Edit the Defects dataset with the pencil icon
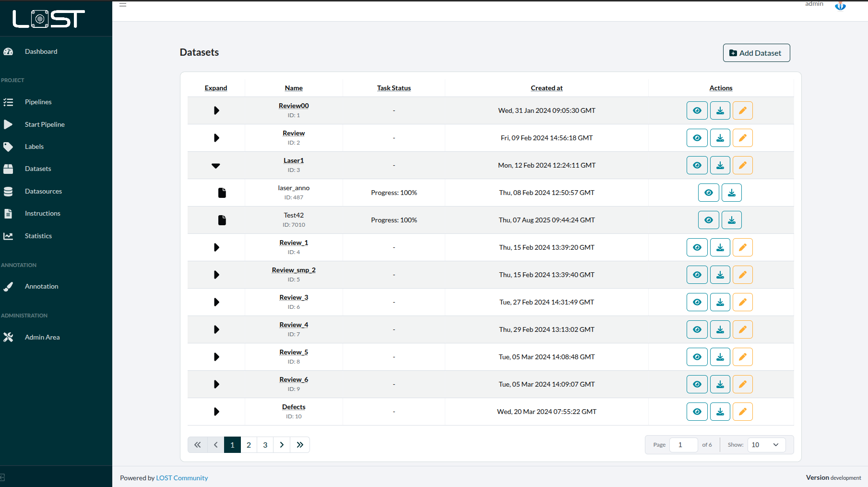Image resolution: width=868 pixels, height=487 pixels. [x=742, y=412]
